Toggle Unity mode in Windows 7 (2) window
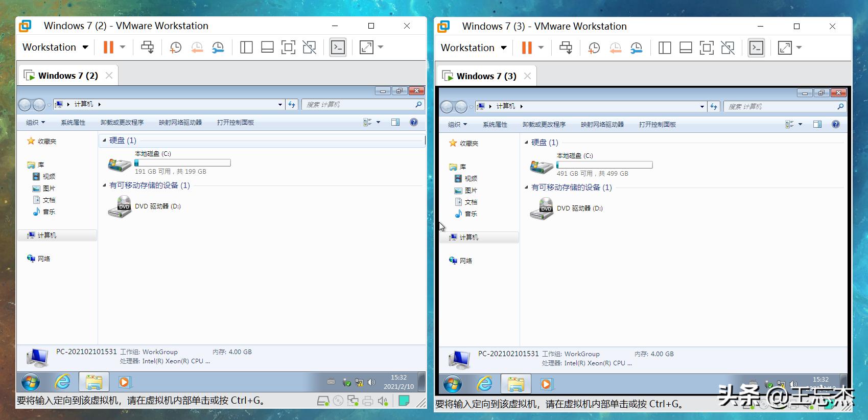 point(309,48)
